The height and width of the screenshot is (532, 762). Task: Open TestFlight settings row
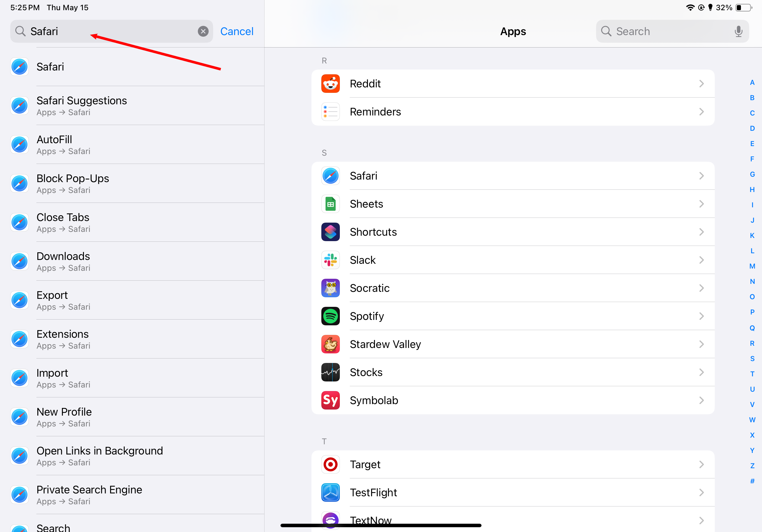point(513,492)
